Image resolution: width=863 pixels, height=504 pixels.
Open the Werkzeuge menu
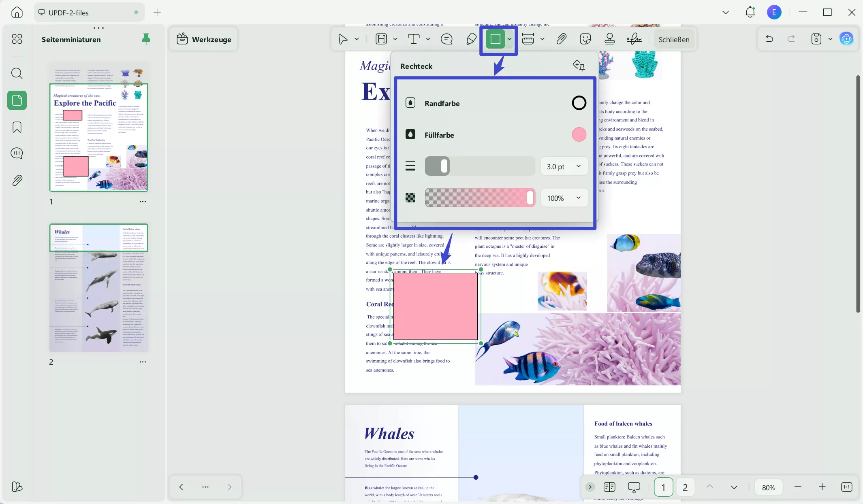(x=204, y=39)
